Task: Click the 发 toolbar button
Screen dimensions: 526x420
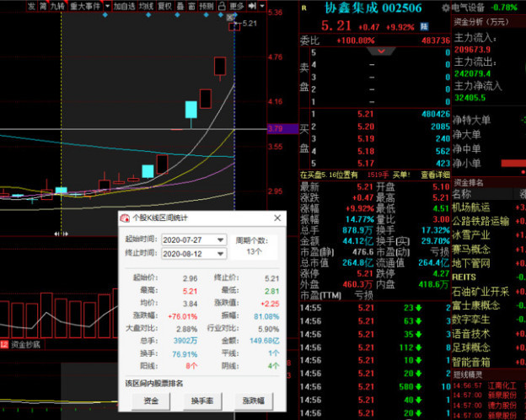Action: 31,6
